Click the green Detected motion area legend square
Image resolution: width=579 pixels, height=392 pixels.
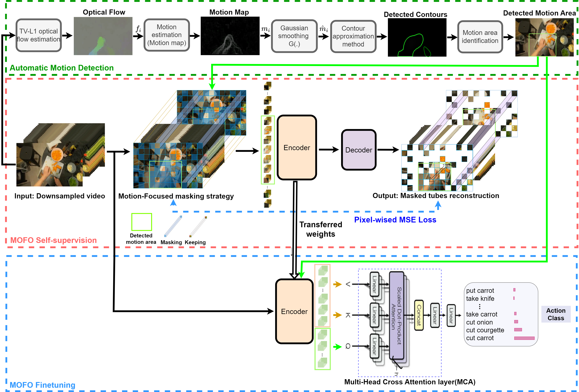tap(142, 222)
